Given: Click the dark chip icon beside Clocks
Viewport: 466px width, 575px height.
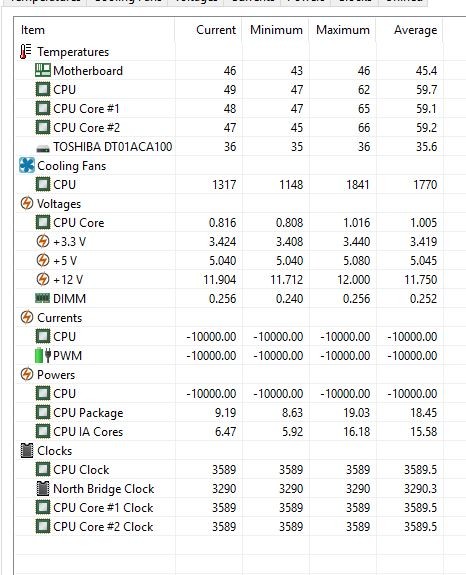Looking at the screenshot, I should pyautogui.click(x=27, y=451).
